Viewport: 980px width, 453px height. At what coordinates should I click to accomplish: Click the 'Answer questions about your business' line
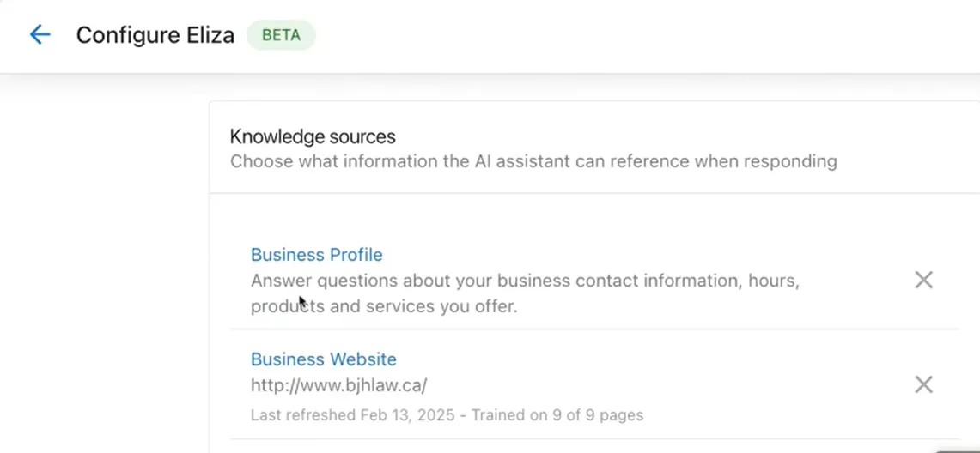point(524,281)
